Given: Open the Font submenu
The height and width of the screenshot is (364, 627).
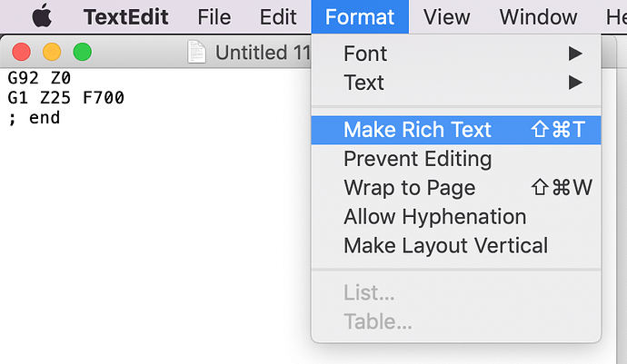Looking at the screenshot, I should (x=456, y=54).
